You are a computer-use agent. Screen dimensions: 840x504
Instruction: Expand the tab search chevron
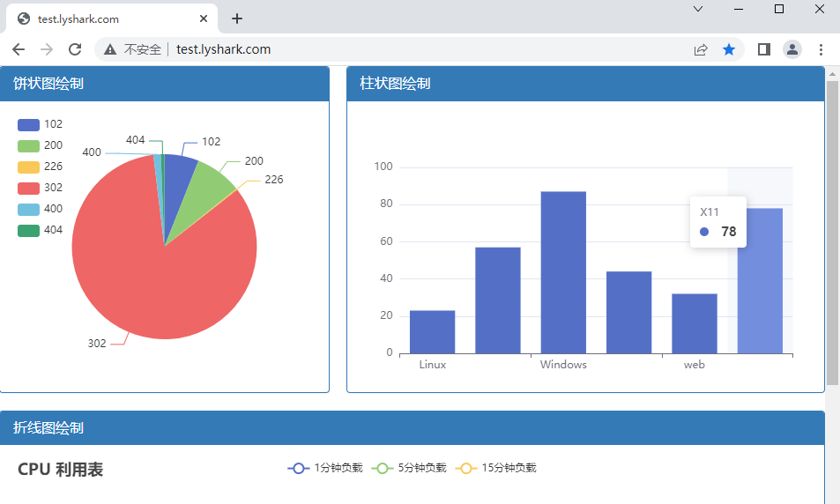tap(698, 9)
